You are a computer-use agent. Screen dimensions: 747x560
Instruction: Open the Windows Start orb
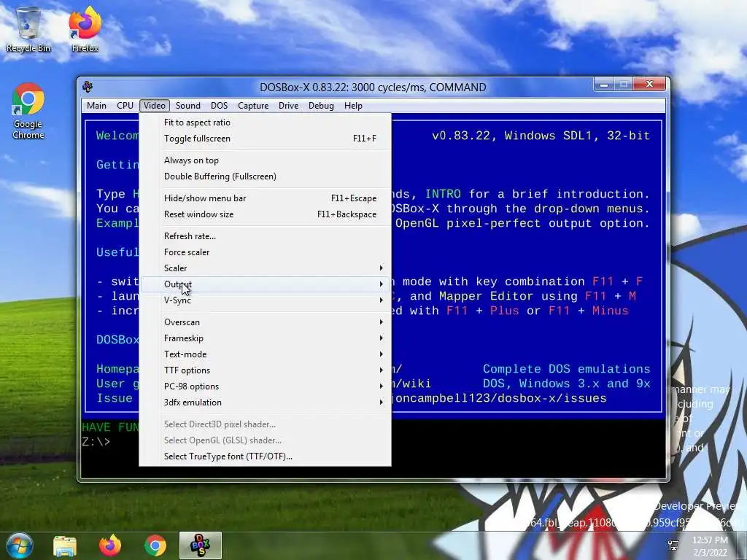click(x=19, y=545)
